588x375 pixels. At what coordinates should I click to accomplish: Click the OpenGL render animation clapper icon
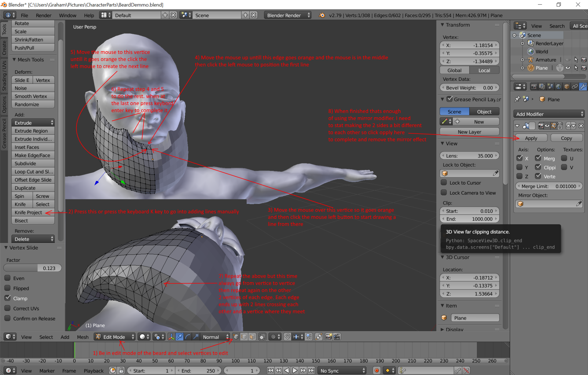[337, 337]
